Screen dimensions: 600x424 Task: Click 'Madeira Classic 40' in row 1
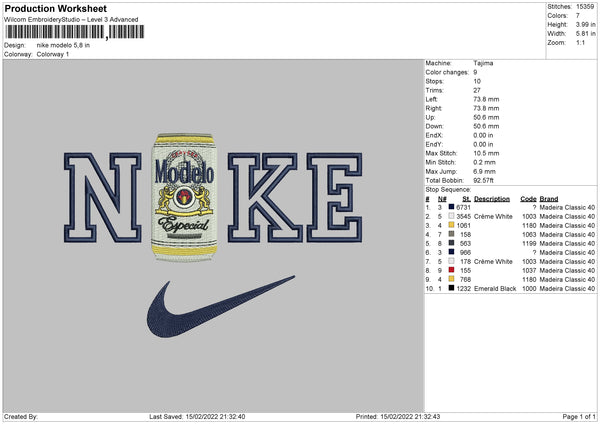tap(567, 207)
